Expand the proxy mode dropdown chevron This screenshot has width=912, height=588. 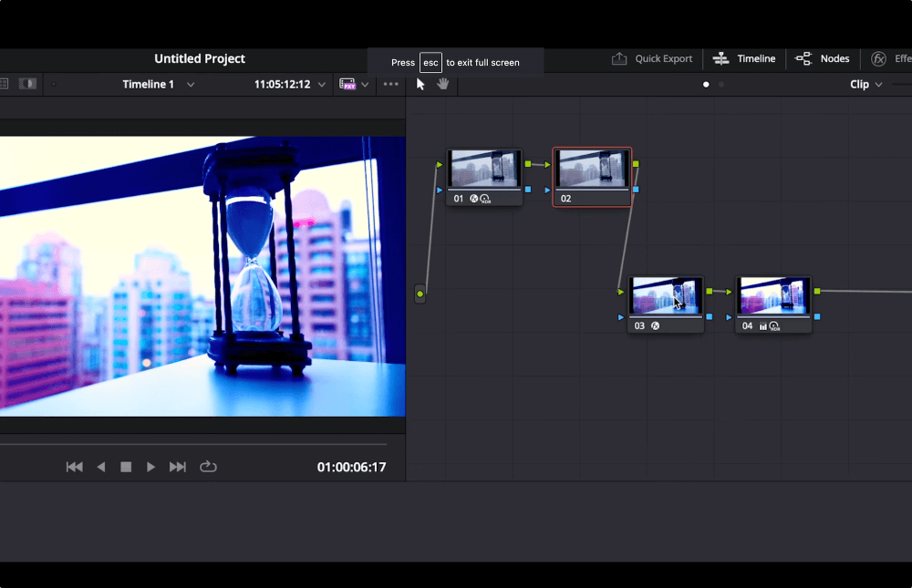pos(365,85)
